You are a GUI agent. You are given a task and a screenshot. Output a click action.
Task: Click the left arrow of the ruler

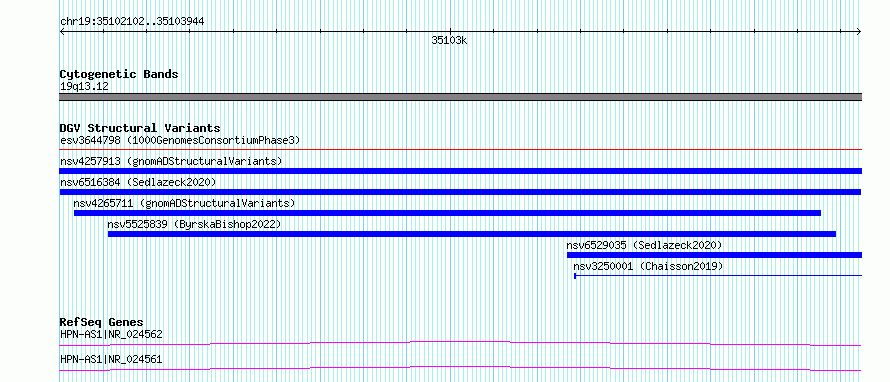[x=62, y=31]
